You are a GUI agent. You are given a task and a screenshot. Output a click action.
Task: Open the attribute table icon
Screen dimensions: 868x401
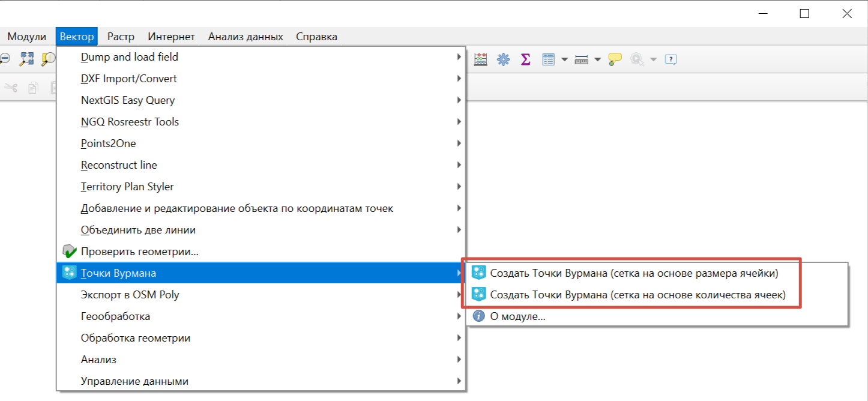548,59
